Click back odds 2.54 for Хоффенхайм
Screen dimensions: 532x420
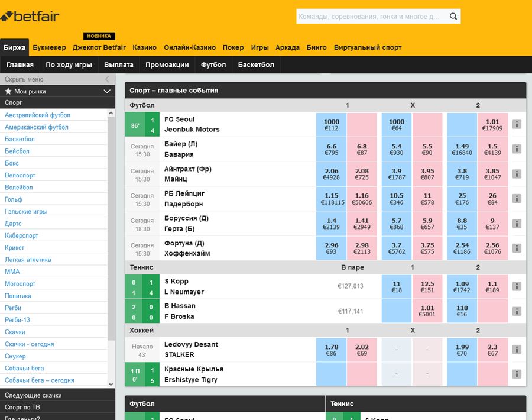pyautogui.click(x=462, y=248)
